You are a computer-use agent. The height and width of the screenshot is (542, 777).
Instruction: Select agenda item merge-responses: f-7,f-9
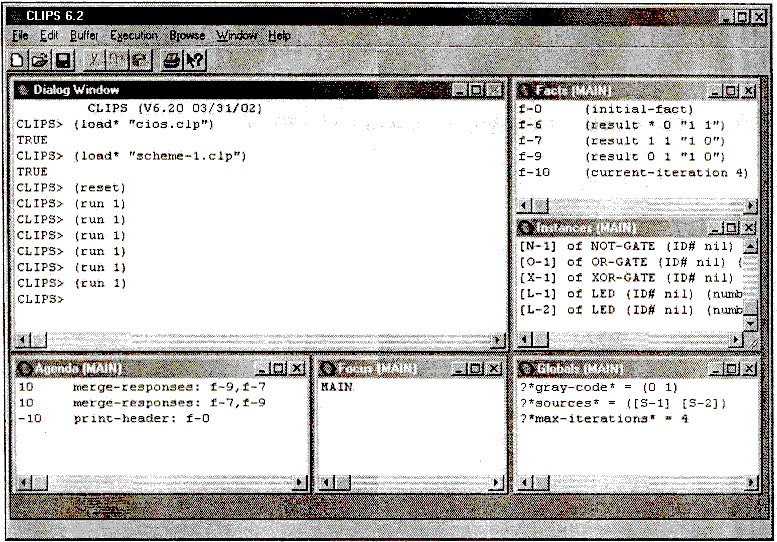[142, 403]
